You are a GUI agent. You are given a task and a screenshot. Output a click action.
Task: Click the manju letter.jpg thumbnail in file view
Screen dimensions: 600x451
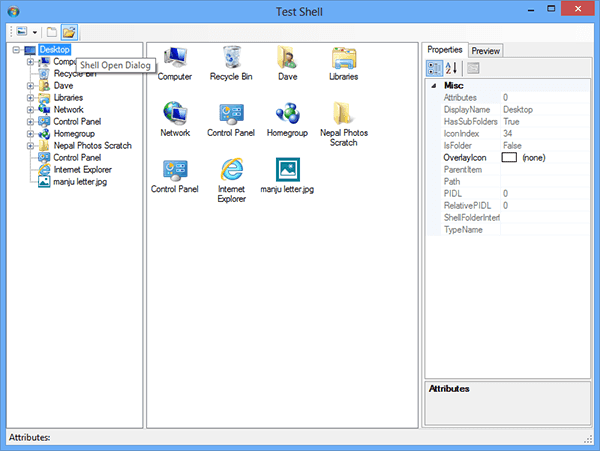(287, 169)
